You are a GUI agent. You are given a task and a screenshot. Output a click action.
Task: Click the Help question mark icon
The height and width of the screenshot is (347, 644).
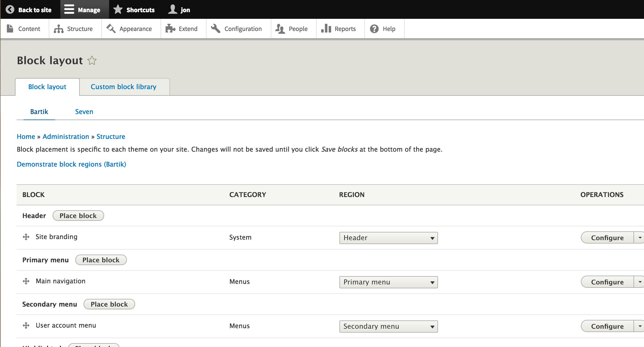374,29
